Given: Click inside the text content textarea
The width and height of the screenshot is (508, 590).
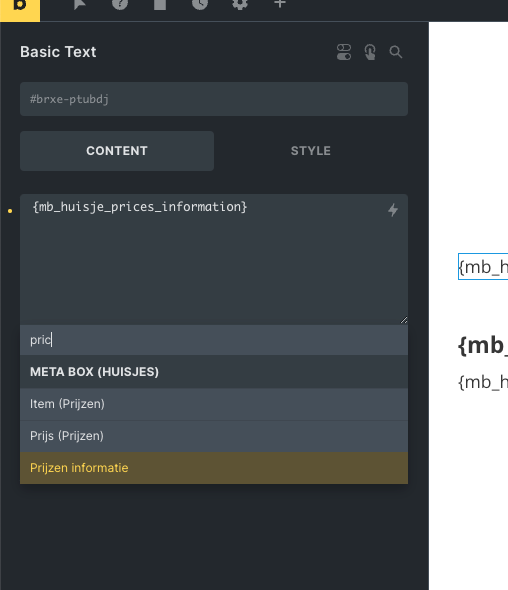Looking at the screenshot, I should coord(214,259).
